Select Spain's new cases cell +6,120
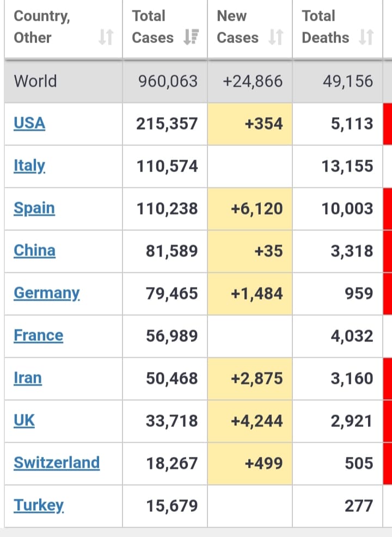The height and width of the screenshot is (537, 392). coord(250,209)
